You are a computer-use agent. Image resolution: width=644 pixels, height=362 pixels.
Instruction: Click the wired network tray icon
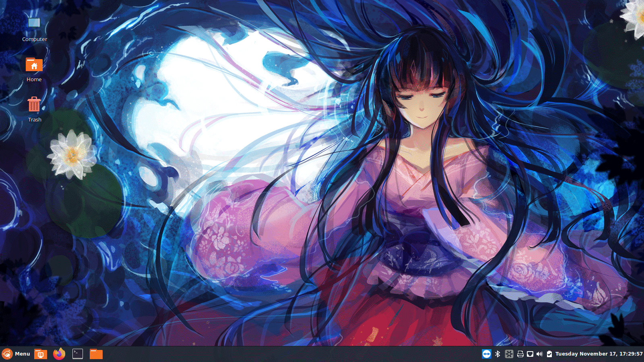530,354
